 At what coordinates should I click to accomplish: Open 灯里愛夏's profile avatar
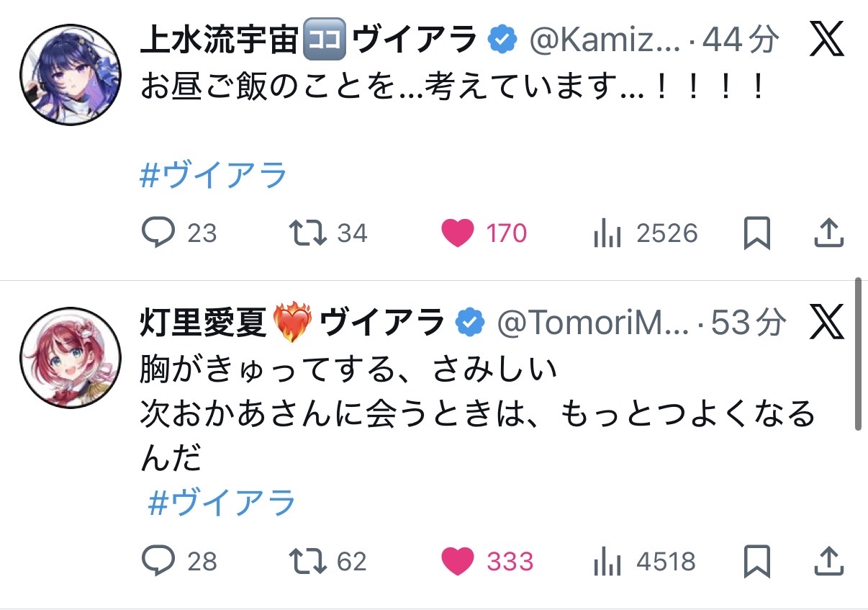pos(69,358)
